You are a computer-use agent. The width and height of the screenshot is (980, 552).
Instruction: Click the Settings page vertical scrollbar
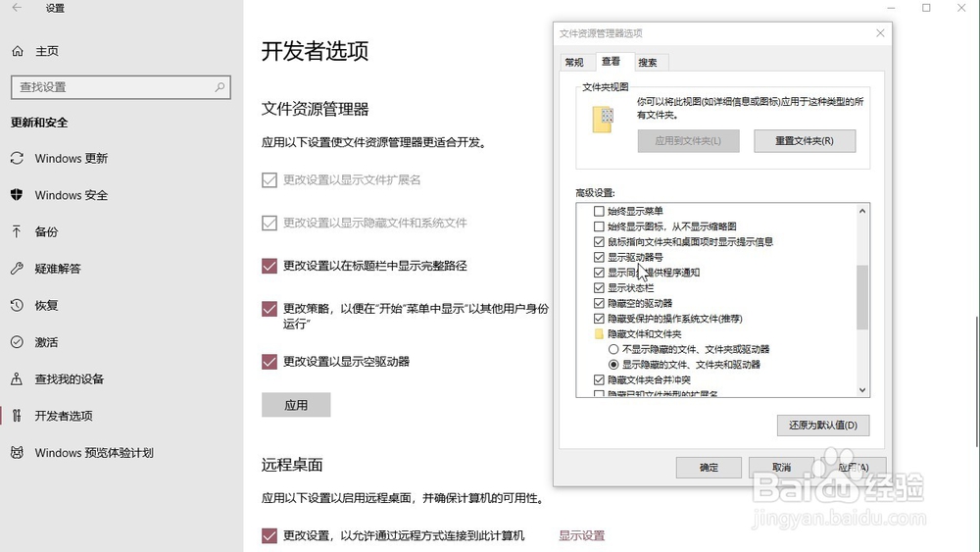point(977,381)
